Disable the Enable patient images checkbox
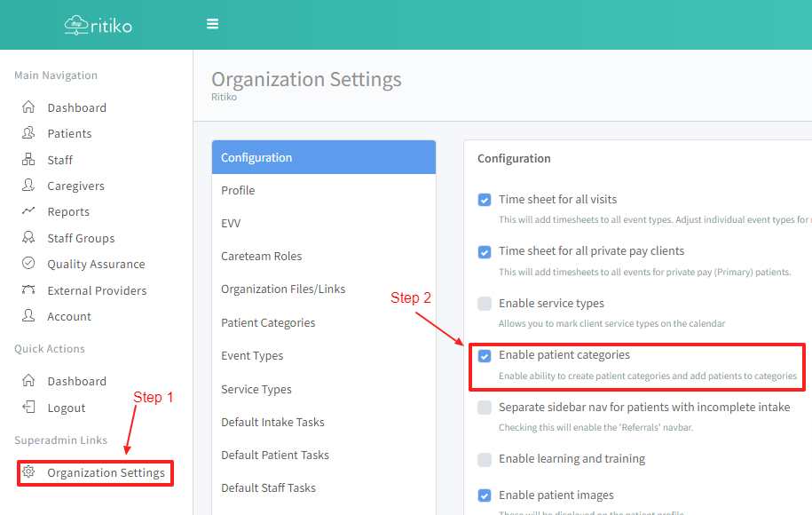This screenshot has width=812, height=515. (x=485, y=495)
